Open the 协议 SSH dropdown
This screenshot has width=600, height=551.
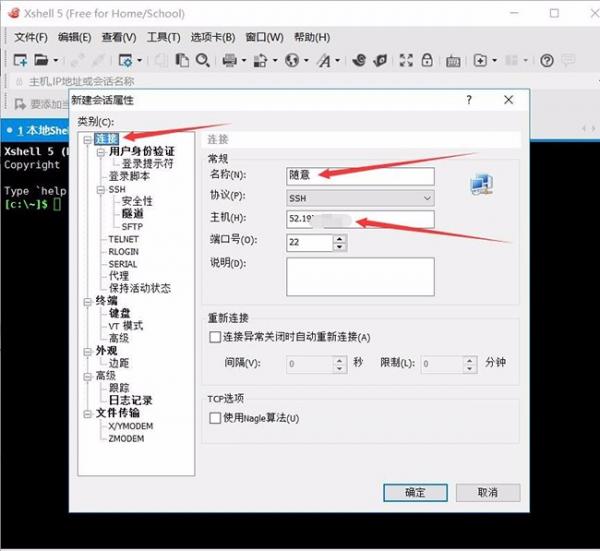[360, 198]
